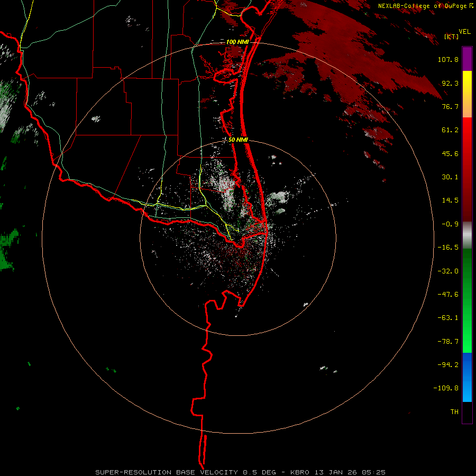Select the 30.1 velocity scale value
Screen dimensions: 476x476
point(450,177)
